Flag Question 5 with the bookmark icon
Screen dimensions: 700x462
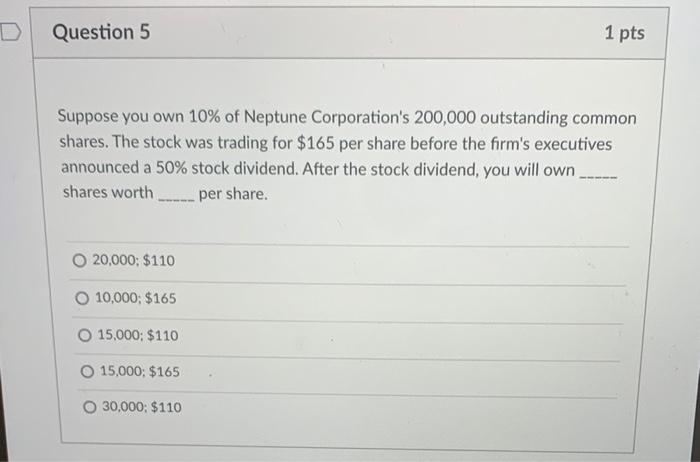[x=10, y=33]
